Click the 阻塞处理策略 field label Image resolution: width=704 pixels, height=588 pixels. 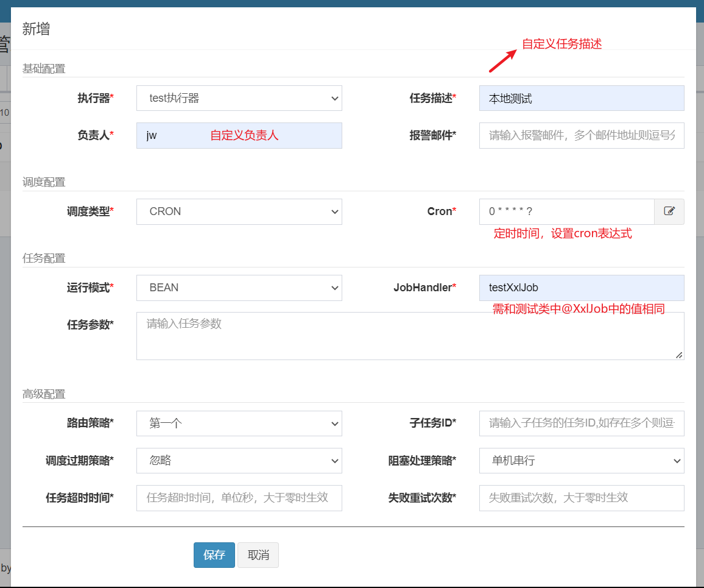coord(422,461)
